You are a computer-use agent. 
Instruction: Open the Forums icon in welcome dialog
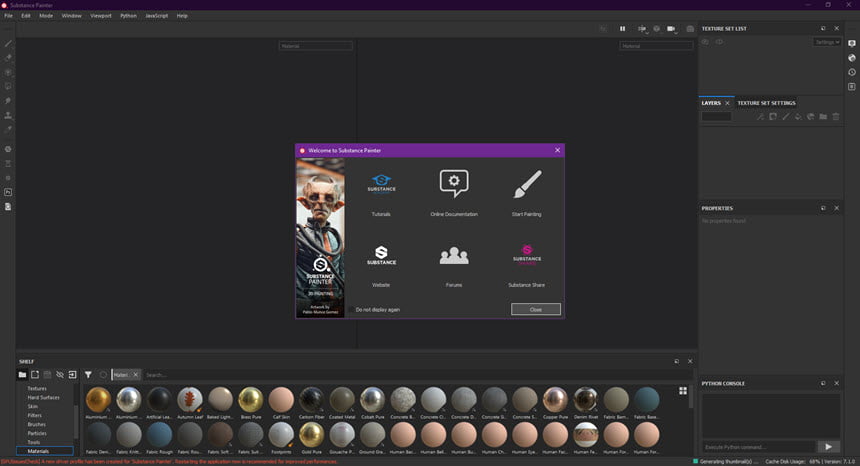[454, 255]
